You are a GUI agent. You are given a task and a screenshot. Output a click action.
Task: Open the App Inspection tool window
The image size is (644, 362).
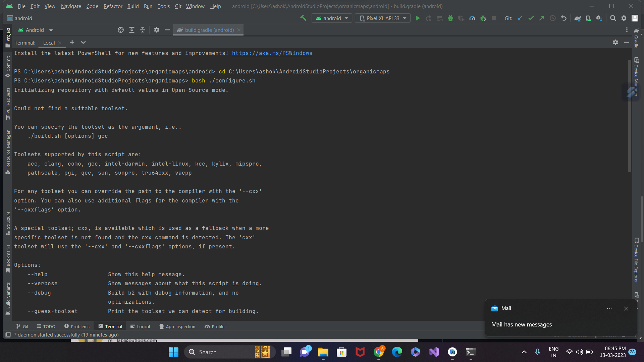[177, 326]
